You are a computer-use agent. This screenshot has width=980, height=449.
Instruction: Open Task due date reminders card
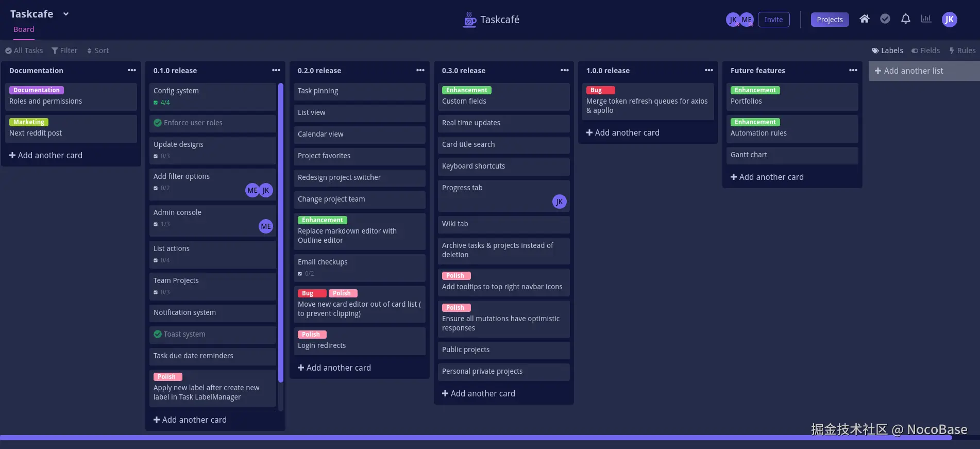(213, 356)
